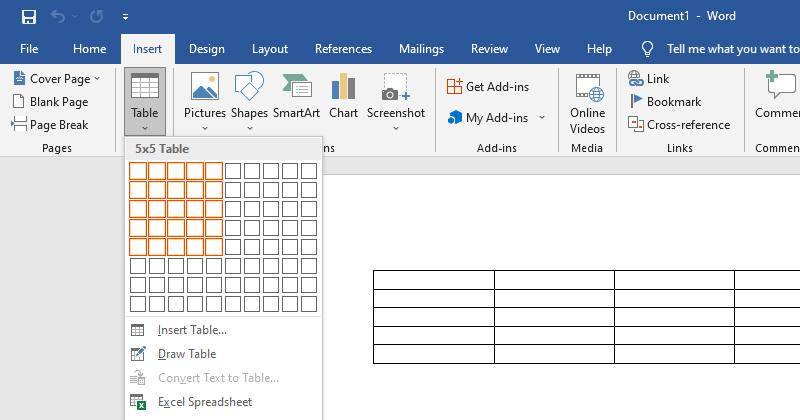The width and height of the screenshot is (800, 420).
Task: Expand the My Add-ins dropdown arrow
Action: [x=542, y=118]
